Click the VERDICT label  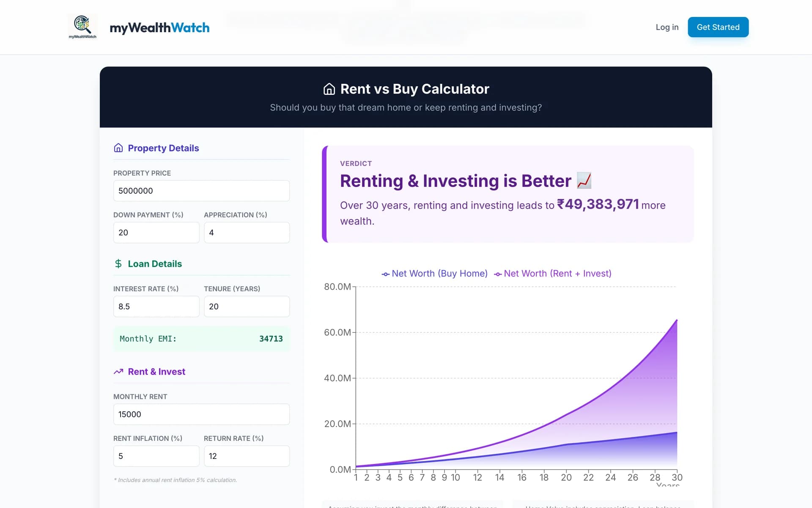click(x=356, y=163)
